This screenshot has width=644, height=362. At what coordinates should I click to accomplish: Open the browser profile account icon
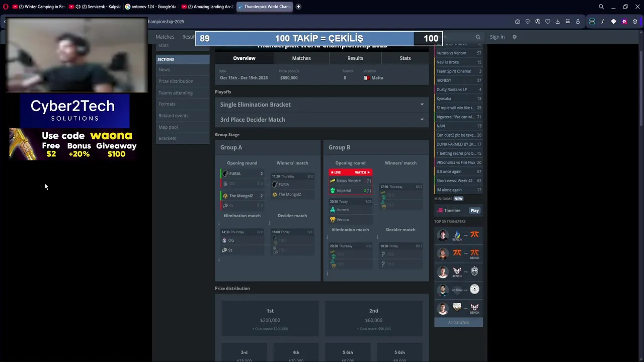point(578,22)
